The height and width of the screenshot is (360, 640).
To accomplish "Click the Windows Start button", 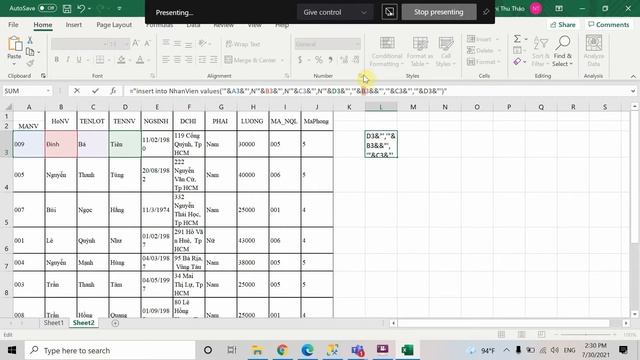I will click(x=12, y=350).
